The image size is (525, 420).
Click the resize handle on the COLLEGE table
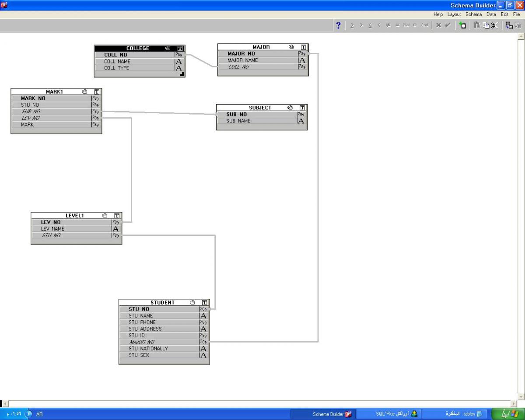click(x=182, y=74)
